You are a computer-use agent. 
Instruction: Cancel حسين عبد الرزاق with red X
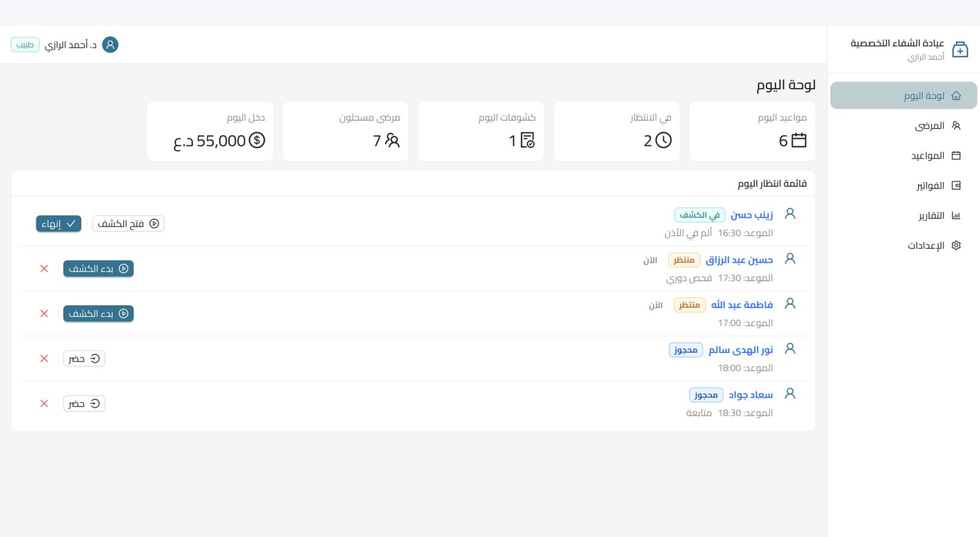coord(44,268)
